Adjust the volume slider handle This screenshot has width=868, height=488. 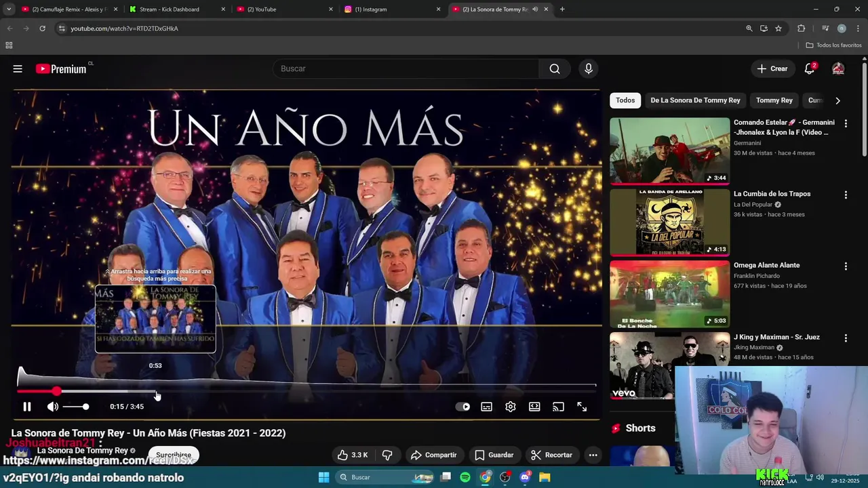coord(85,407)
